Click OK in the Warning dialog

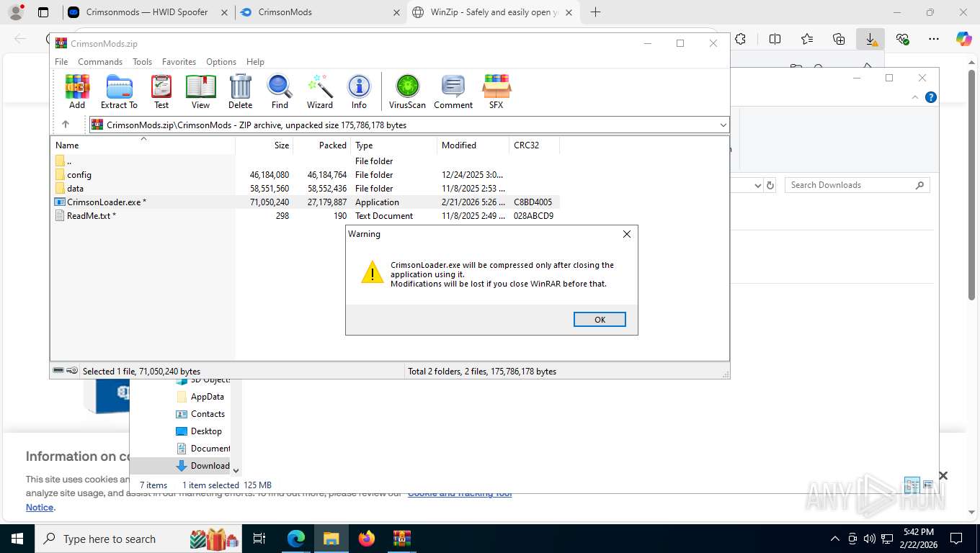pyautogui.click(x=600, y=319)
